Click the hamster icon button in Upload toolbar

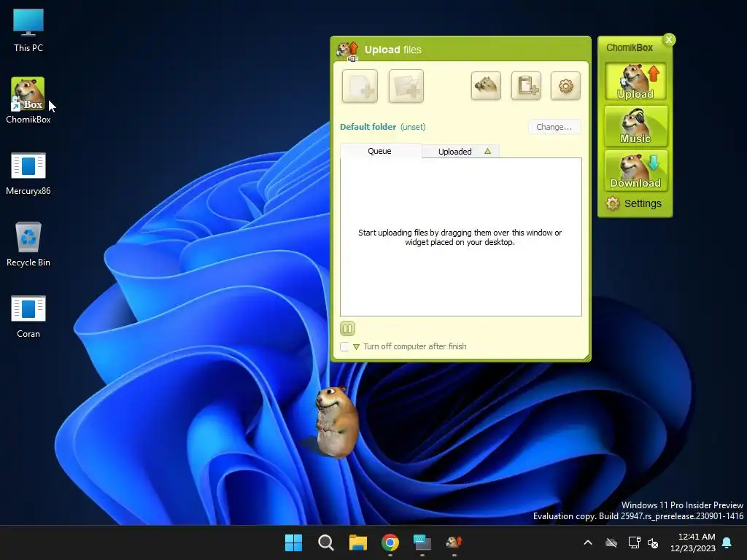(x=485, y=86)
